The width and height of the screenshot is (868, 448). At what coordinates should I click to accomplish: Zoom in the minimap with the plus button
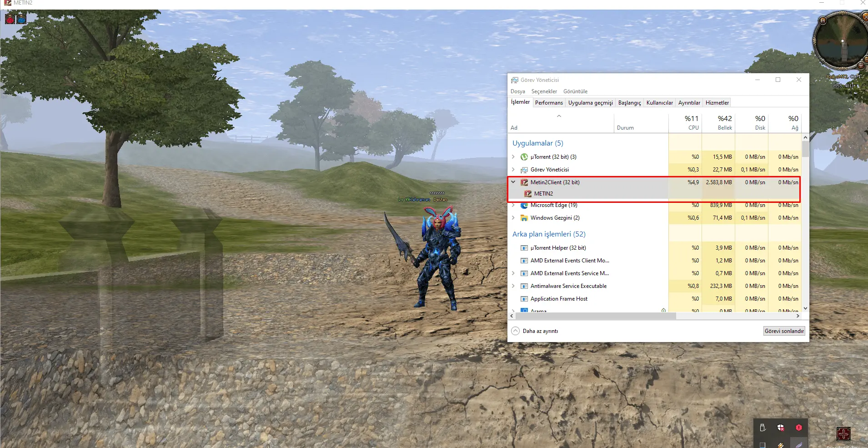click(x=861, y=66)
